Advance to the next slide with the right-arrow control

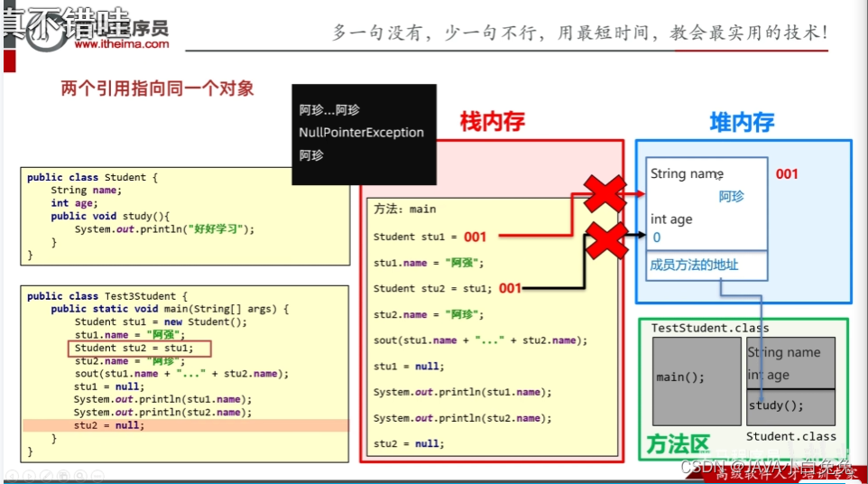pos(29,475)
